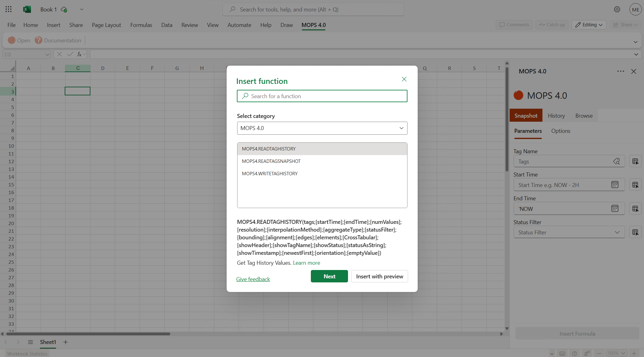
Task: Open the calendar picker for End Time
Action: point(614,208)
